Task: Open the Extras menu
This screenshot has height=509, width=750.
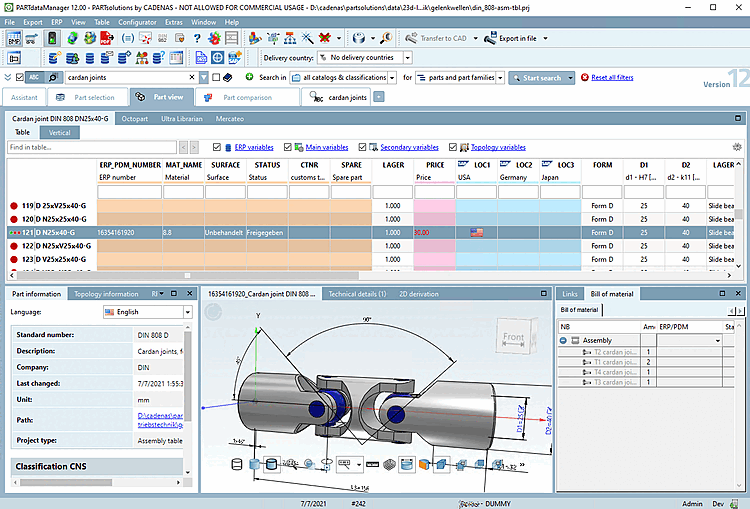Action: coord(174,22)
